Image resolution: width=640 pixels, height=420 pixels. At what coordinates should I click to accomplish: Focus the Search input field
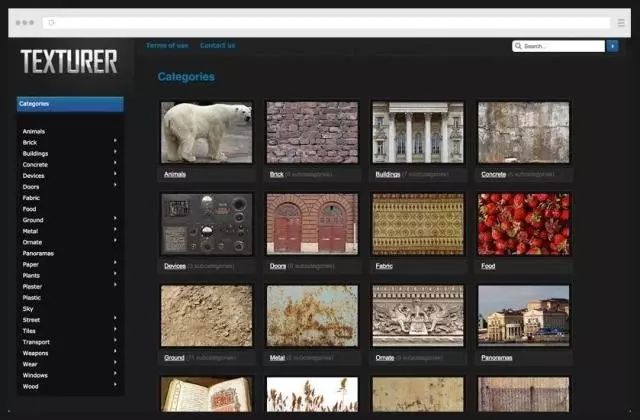(x=558, y=46)
